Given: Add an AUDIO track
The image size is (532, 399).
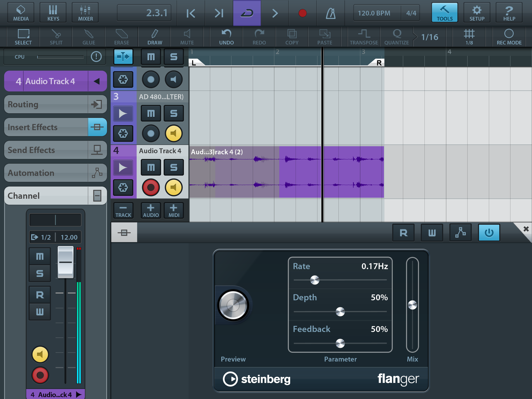Looking at the screenshot, I should pyautogui.click(x=151, y=210).
